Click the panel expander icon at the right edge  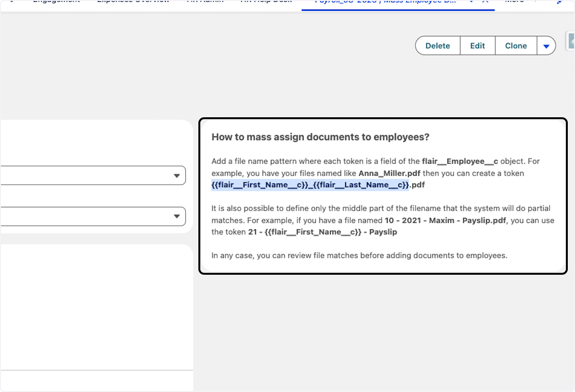coord(570,42)
